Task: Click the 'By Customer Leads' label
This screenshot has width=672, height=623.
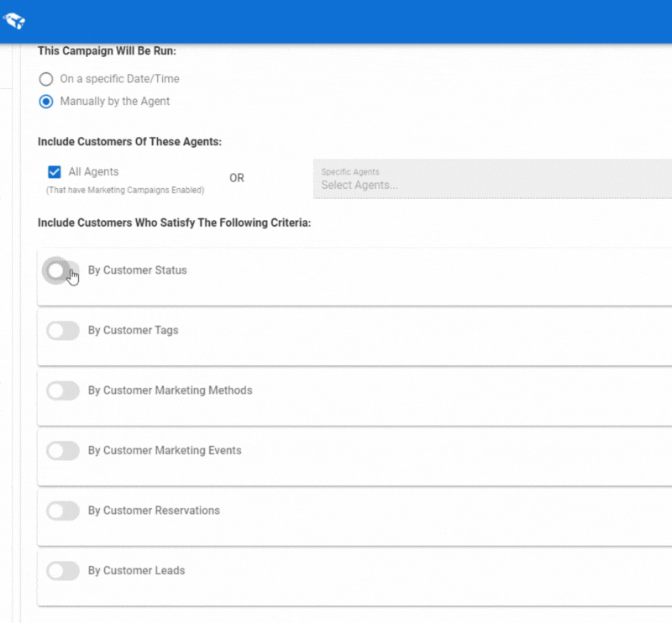Action: pyautogui.click(x=136, y=570)
